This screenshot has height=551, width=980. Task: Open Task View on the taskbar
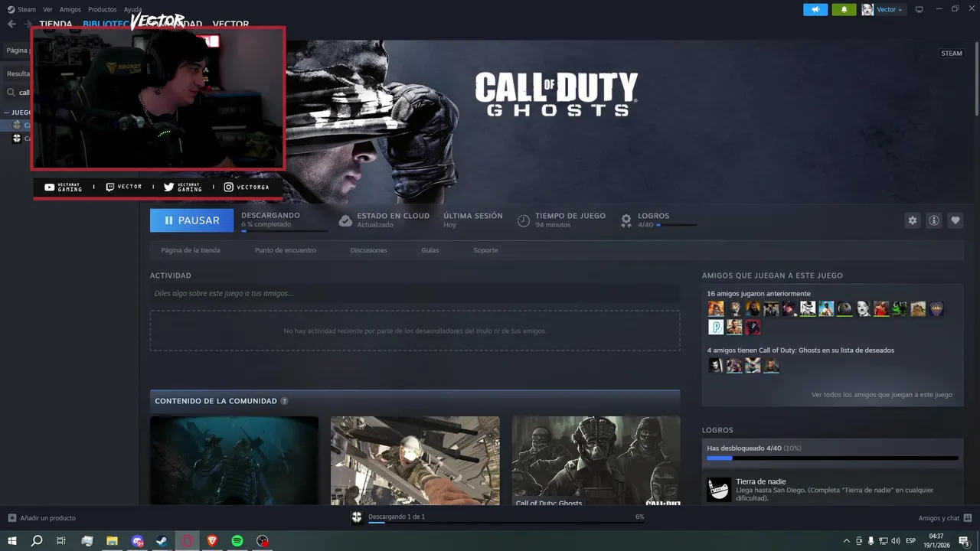tap(61, 540)
